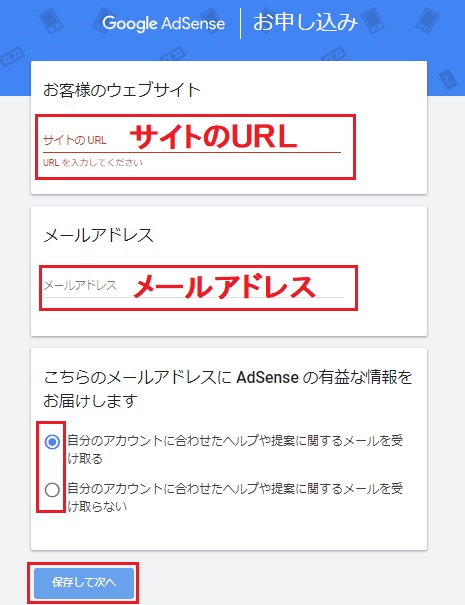Click the Google AdSense logo
Image resolution: width=465 pixels, height=605 pixels.
coord(163,23)
